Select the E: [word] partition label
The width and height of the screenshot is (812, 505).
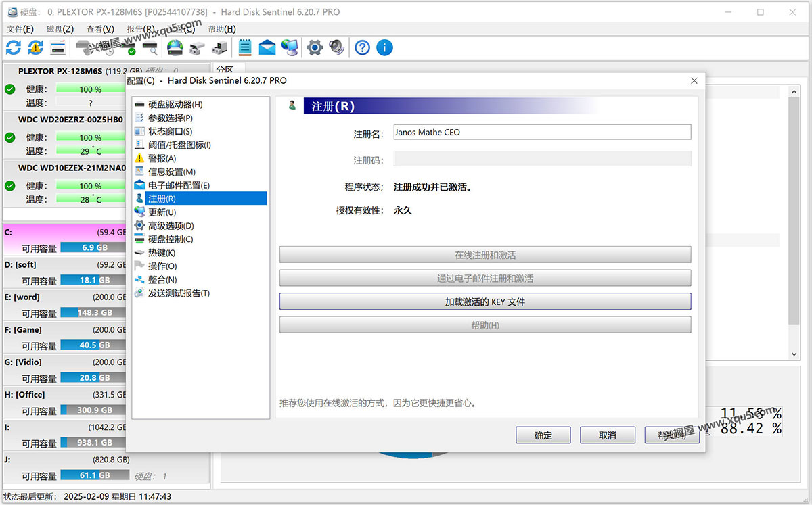point(22,297)
